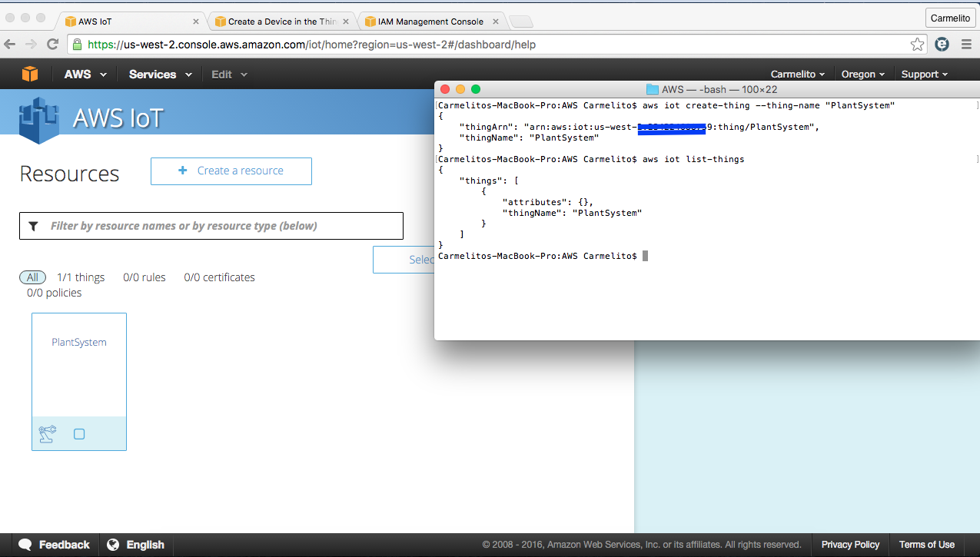Click the AWS orange cube home icon
980x557 pixels.
coord(29,74)
